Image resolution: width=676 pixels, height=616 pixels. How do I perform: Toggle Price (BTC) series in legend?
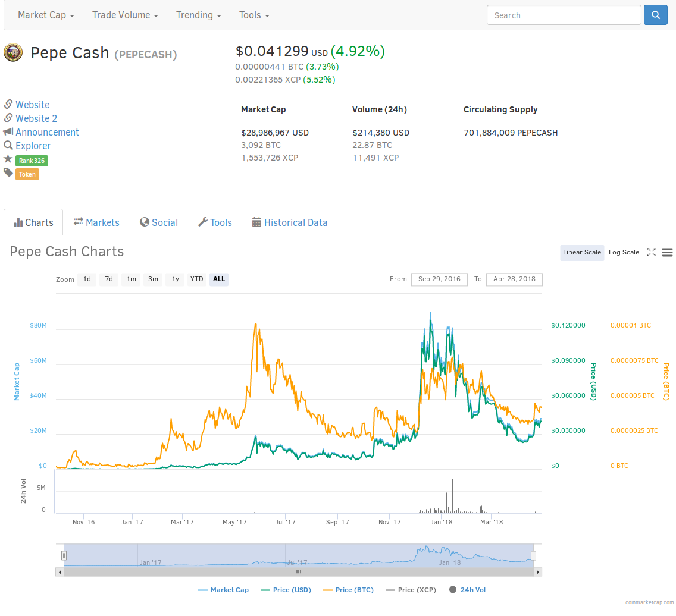click(348, 590)
